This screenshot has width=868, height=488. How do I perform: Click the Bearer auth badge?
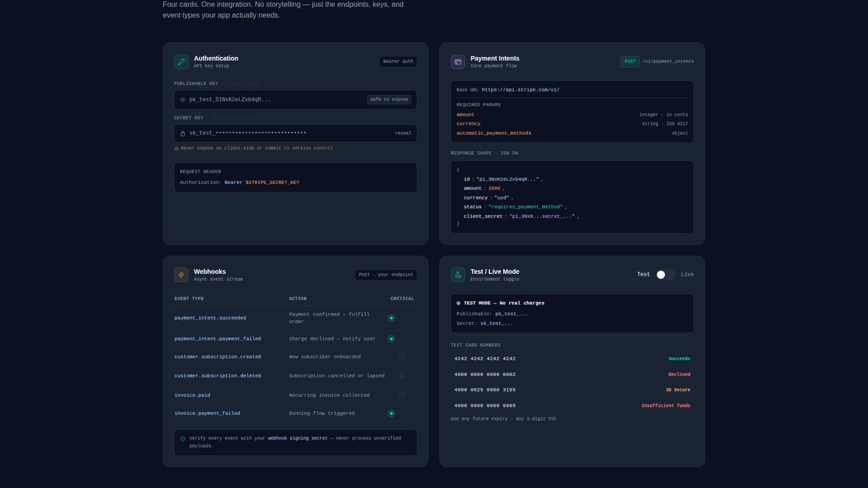click(x=397, y=61)
